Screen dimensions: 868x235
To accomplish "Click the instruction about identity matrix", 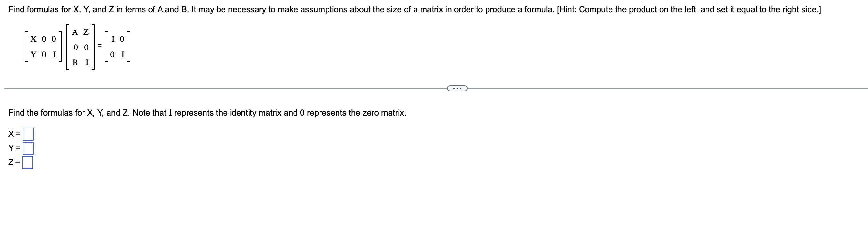I will click(x=207, y=113).
